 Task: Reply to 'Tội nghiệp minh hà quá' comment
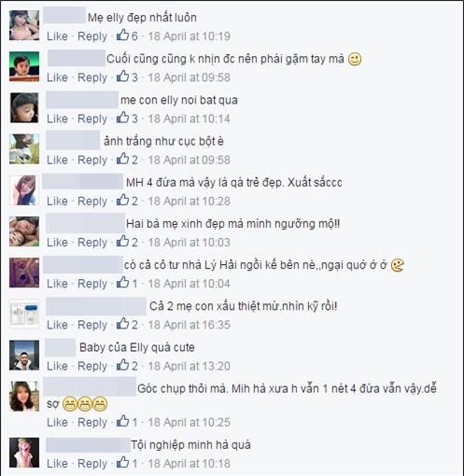(x=92, y=464)
